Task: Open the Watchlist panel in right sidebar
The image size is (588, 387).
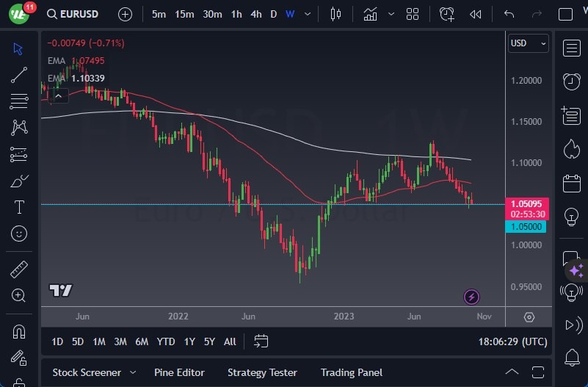Action: click(572, 48)
